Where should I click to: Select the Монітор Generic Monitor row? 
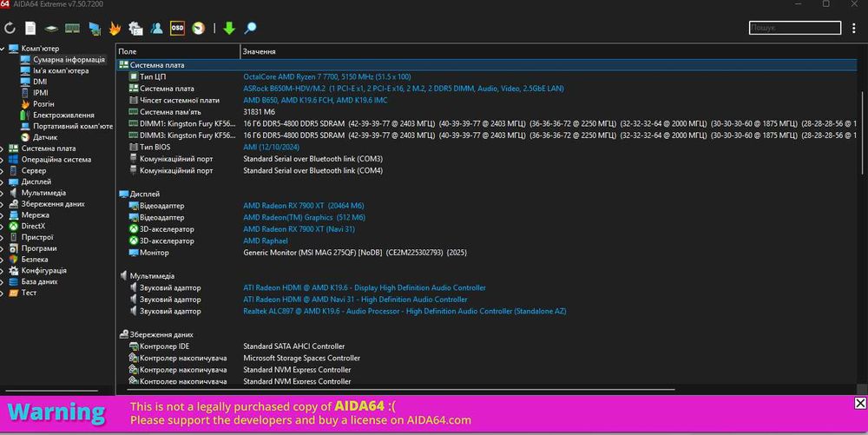pyautogui.click(x=487, y=253)
